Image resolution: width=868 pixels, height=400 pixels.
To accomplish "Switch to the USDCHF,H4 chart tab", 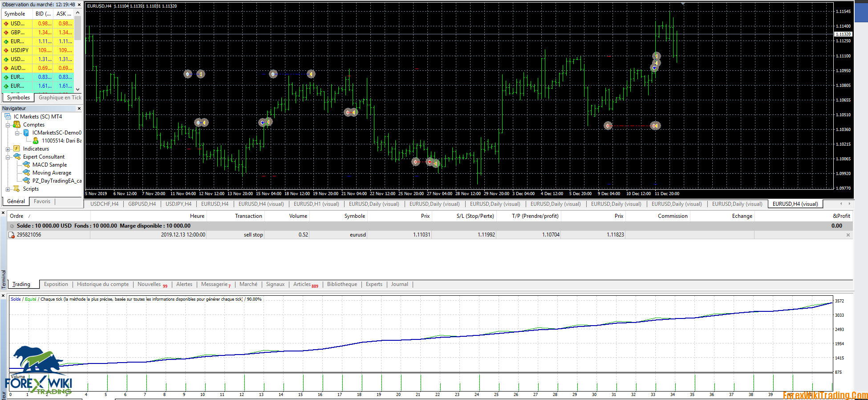I will 104,204.
